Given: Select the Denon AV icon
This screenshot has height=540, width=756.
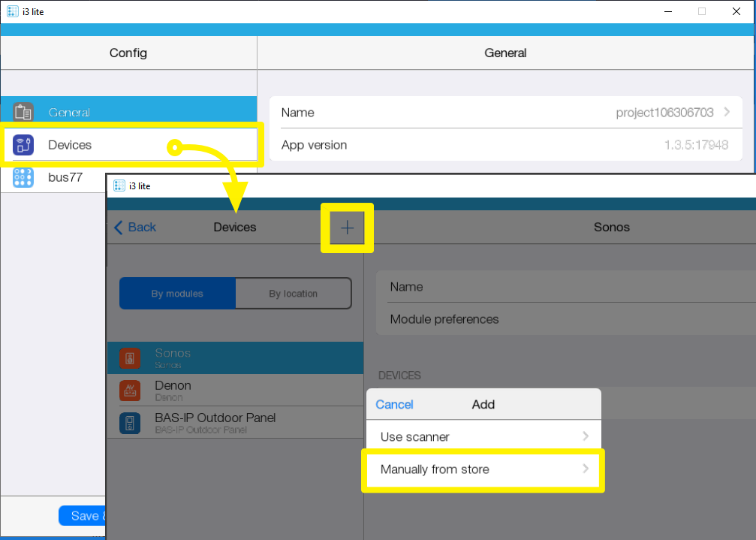Looking at the screenshot, I should [x=129, y=391].
